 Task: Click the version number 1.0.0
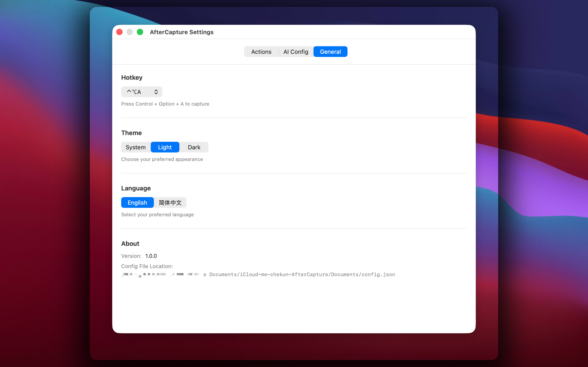click(151, 256)
